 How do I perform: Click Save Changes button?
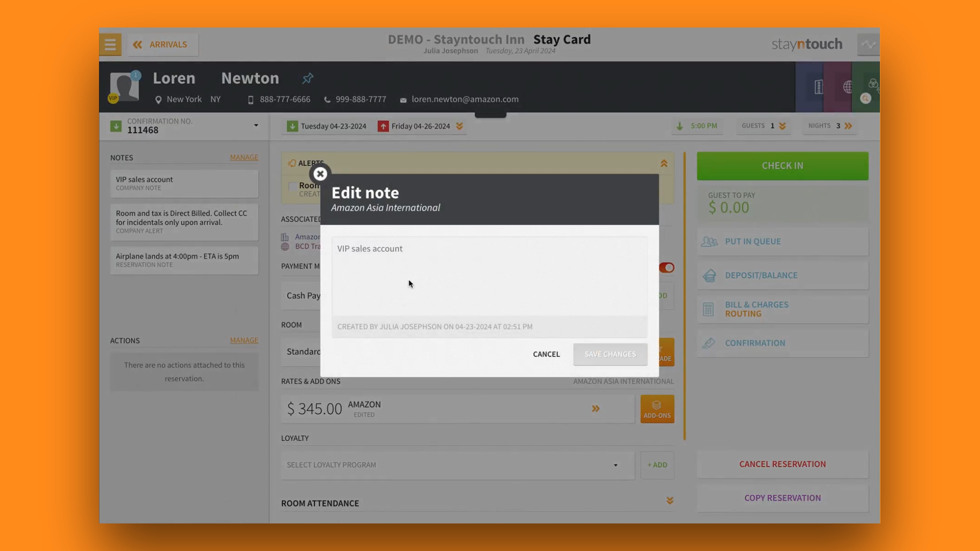coord(610,354)
